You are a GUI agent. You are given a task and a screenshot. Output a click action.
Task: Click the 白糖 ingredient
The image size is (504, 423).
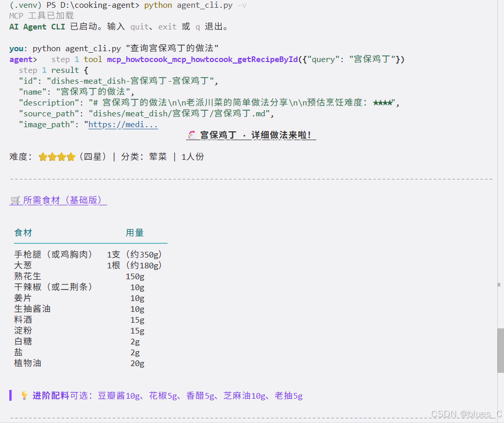pos(23,342)
